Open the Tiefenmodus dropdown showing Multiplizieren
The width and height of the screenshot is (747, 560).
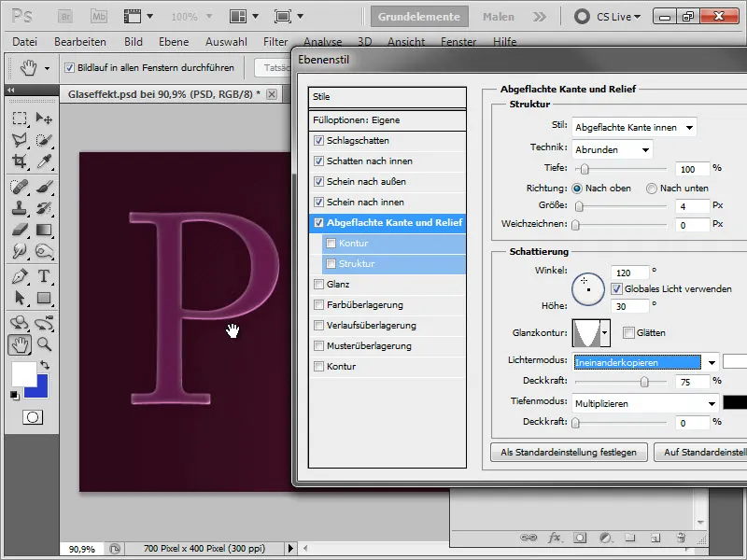click(645, 404)
